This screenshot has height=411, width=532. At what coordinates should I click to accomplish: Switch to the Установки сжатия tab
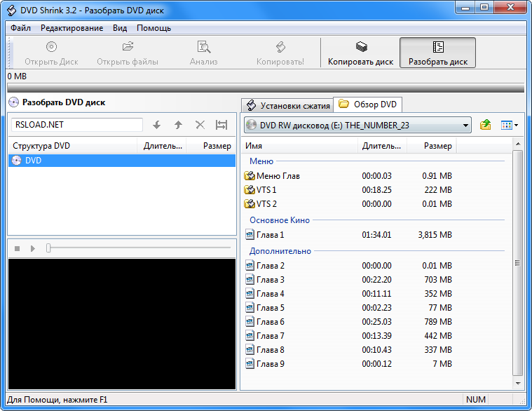click(287, 105)
